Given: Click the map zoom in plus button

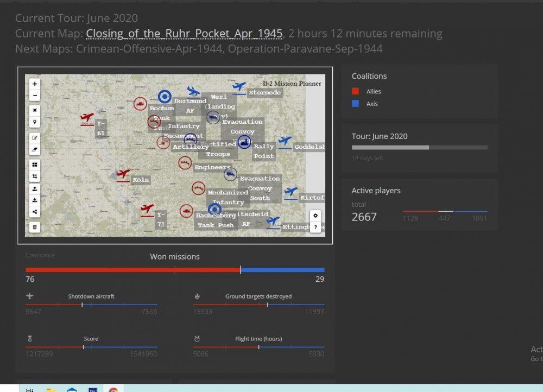Looking at the screenshot, I should pos(35,84).
